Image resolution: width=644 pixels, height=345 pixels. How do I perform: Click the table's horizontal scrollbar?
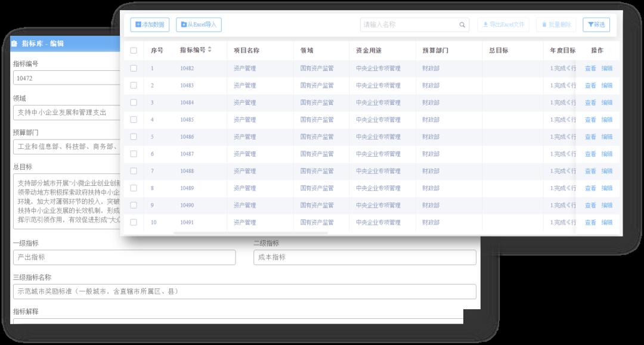click(250, 233)
